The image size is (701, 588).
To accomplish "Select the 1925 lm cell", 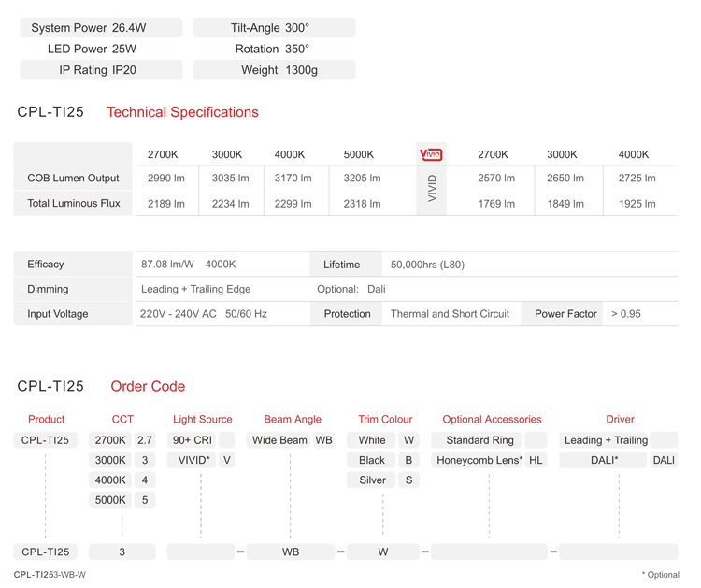I will click(637, 204).
